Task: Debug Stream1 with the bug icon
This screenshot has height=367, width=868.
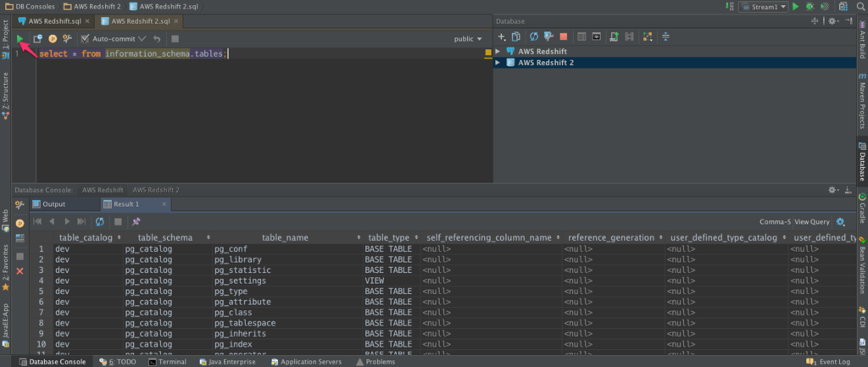Action: click(x=810, y=7)
